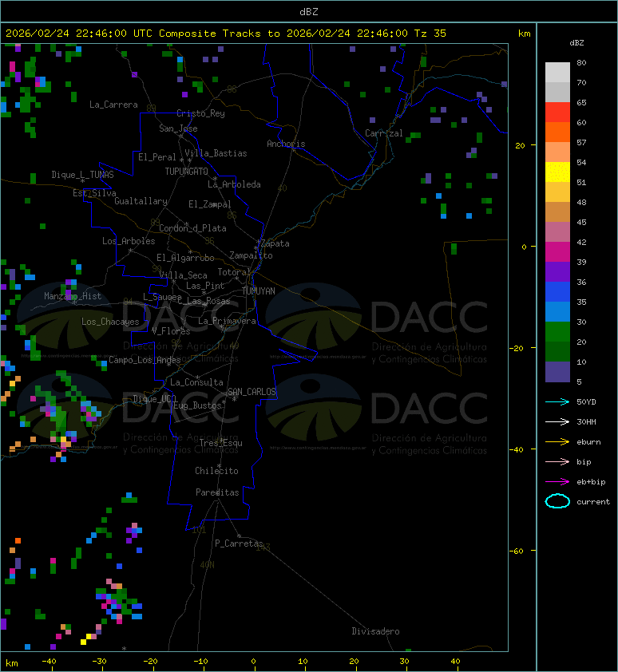Click the Gualtallary place label
This screenshot has height=672, width=618.
(x=141, y=201)
